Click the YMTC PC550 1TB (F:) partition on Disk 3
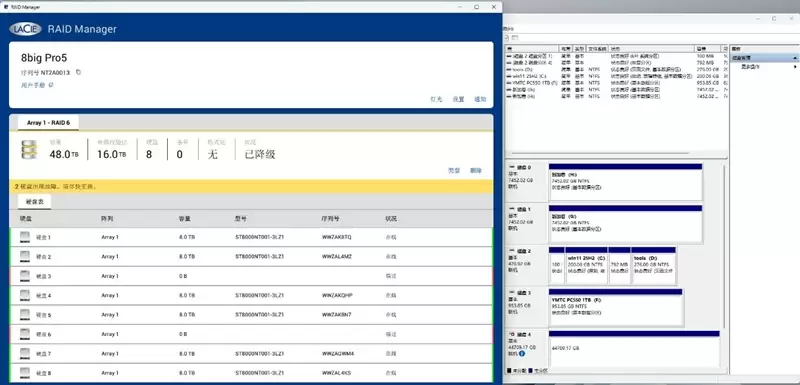This screenshot has width=800, height=385. pos(616,307)
